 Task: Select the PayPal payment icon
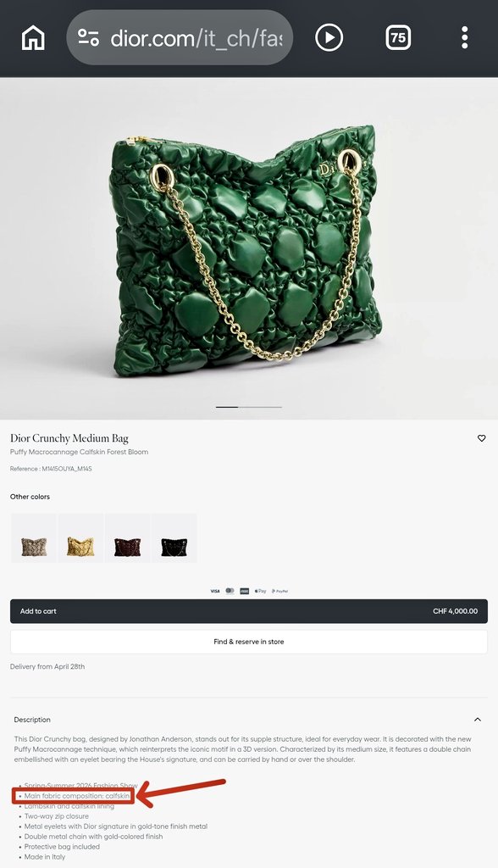tap(280, 591)
